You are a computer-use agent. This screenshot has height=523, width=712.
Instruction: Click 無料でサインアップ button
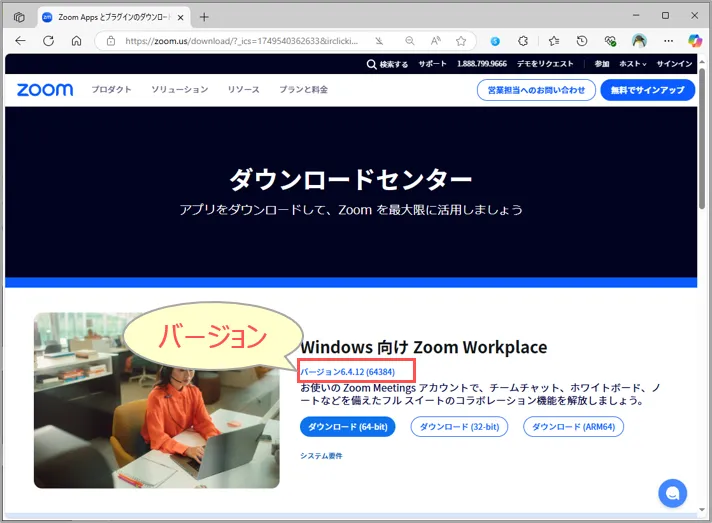pyautogui.click(x=648, y=90)
